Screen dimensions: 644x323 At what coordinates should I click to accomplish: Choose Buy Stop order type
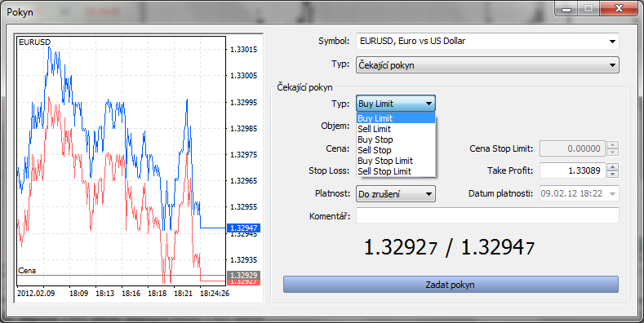[396, 139]
